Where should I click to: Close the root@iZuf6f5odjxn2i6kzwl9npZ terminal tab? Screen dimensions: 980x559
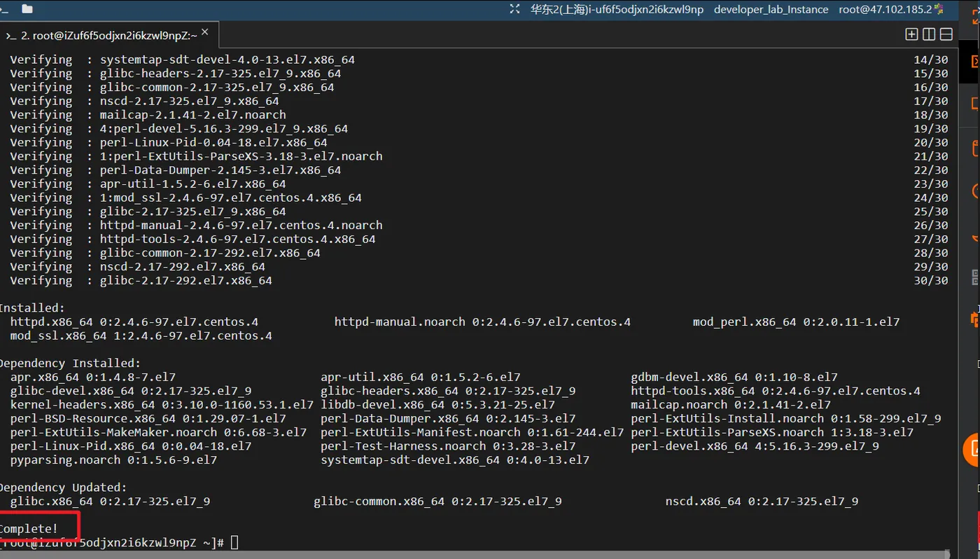coord(205,32)
